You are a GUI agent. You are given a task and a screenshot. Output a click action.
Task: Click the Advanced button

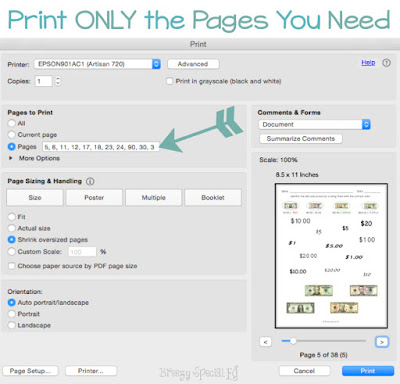[193, 64]
